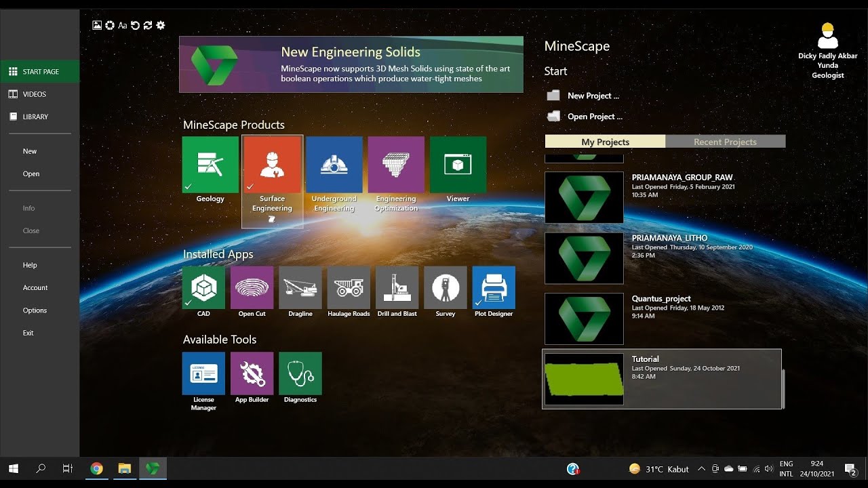Launch the Viewer product
This screenshot has height=488, width=868.
pyautogui.click(x=458, y=165)
